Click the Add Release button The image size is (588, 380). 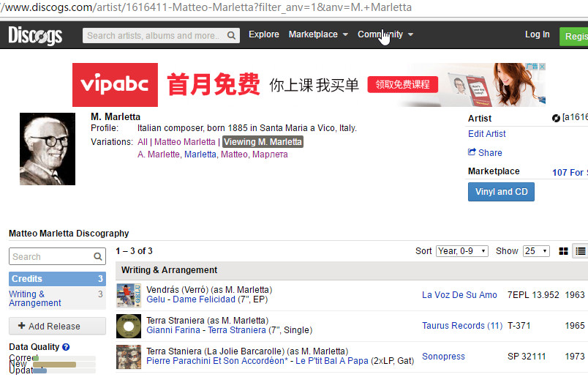tap(57, 326)
